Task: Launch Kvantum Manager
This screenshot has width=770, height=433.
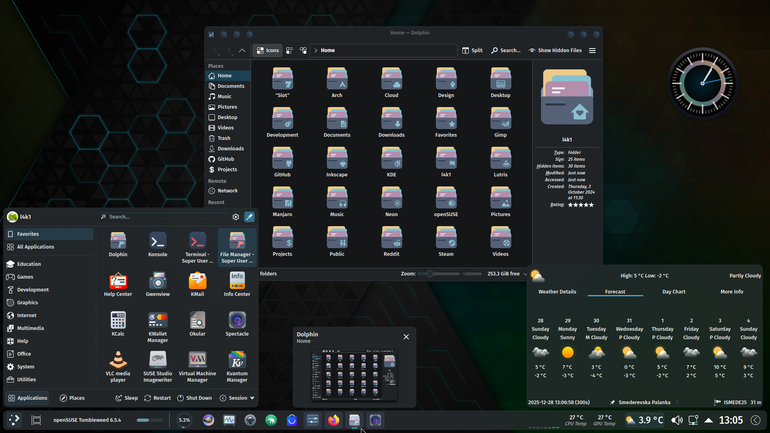Action: [237, 367]
